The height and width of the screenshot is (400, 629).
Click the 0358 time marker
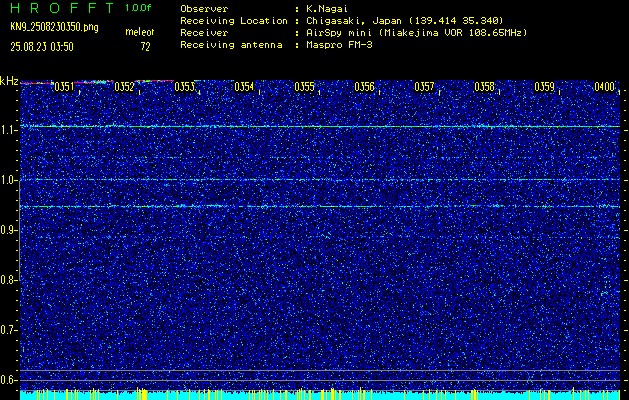tap(484, 87)
